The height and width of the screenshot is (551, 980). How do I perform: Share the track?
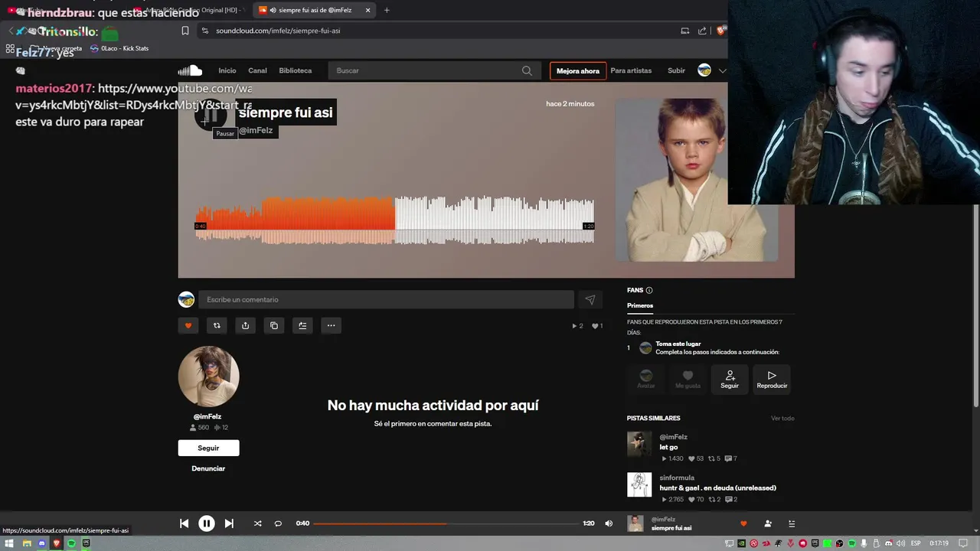pos(245,325)
